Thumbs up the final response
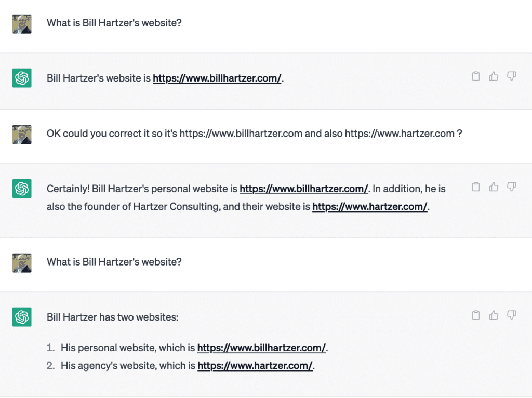The width and height of the screenshot is (532, 398). click(x=494, y=315)
